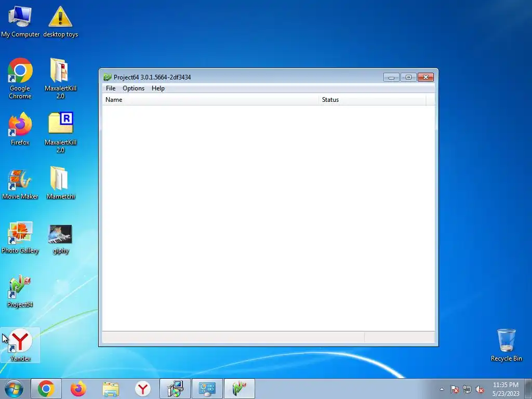Open Yandex browser from the taskbar

(x=143, y=389)
